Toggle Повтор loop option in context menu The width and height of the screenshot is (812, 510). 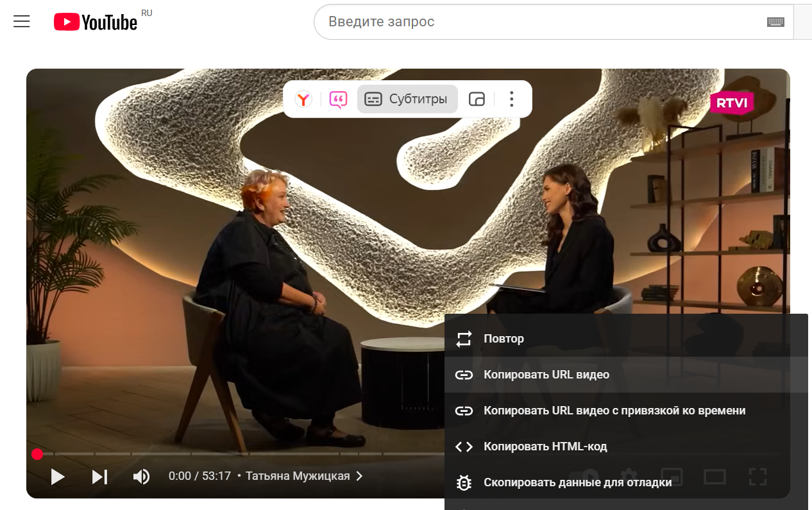click(503, 339)
